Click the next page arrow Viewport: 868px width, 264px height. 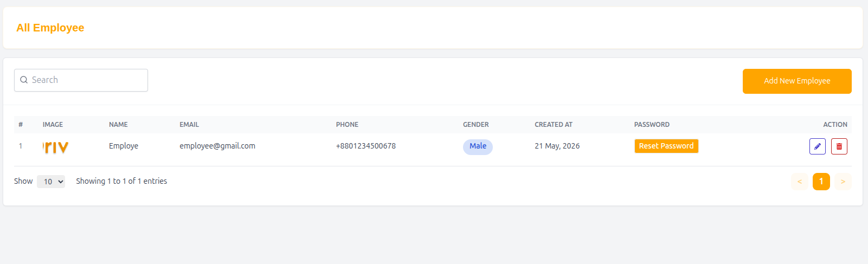point(843,182)
